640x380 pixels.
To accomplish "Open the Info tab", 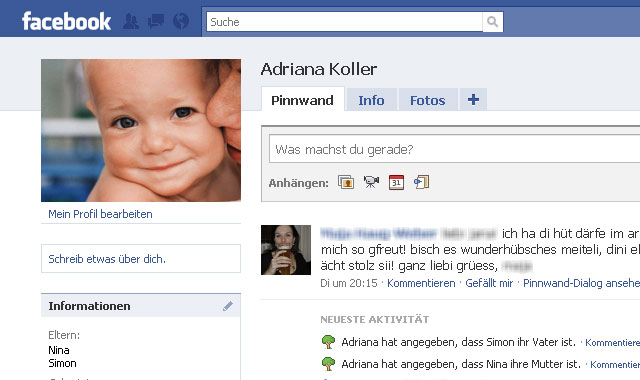I will 371,100.
